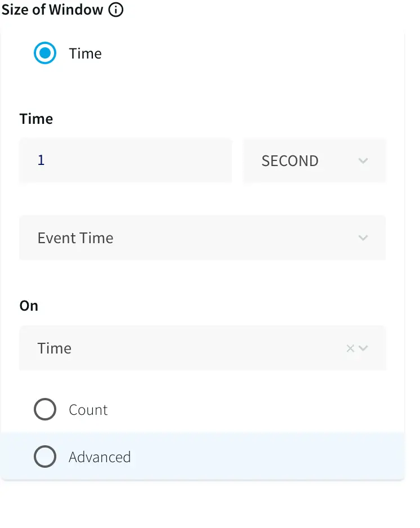Select the Count radio button

pyautogui.click(x=45, y=410)
